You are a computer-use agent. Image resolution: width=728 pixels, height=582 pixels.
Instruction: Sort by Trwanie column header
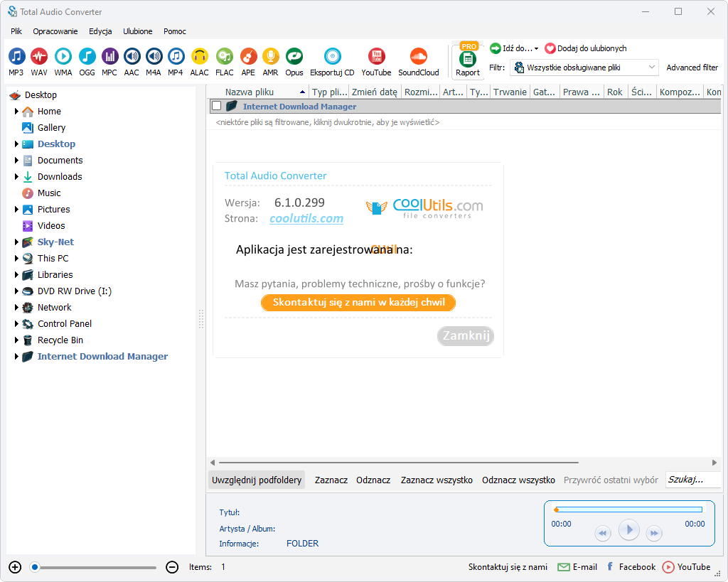click(510, 92)
